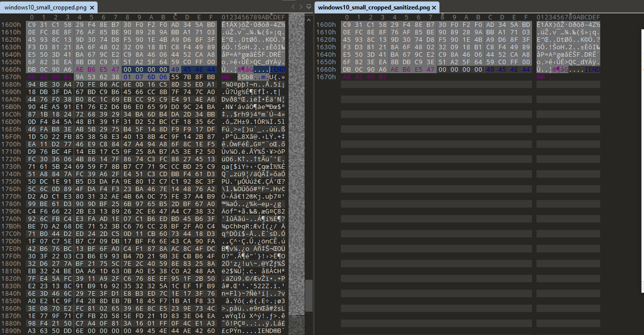Click byte C9 at start of left row 1600h

point(31,25)
